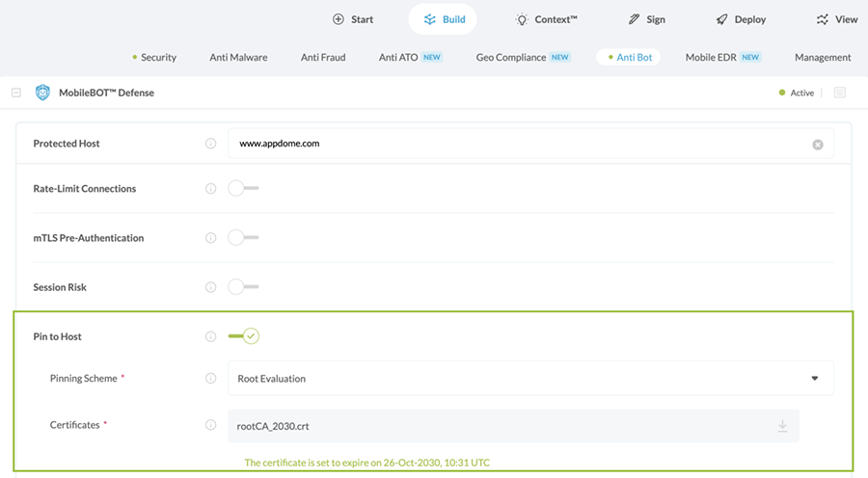Disable the Pin to Host toggle
Viewport: 868px width, 478px height.
(x=244, y=336)
